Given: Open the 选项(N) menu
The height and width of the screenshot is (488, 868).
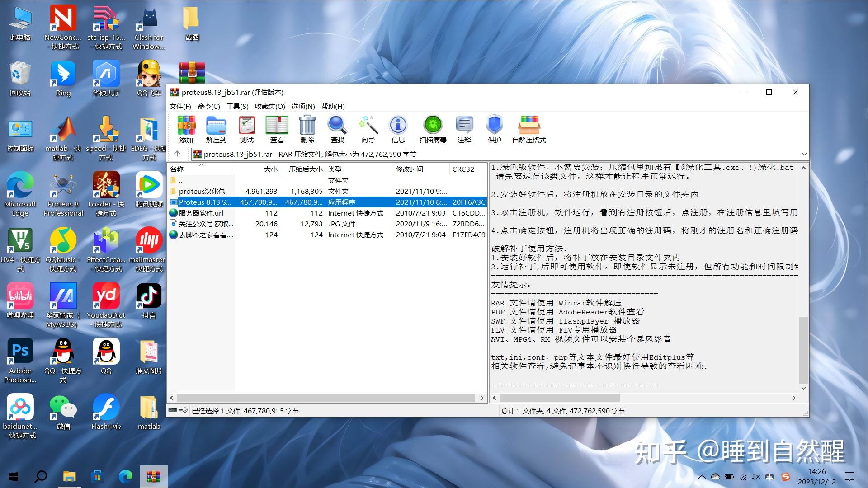Looking at the screenshot, I should 302,107.
